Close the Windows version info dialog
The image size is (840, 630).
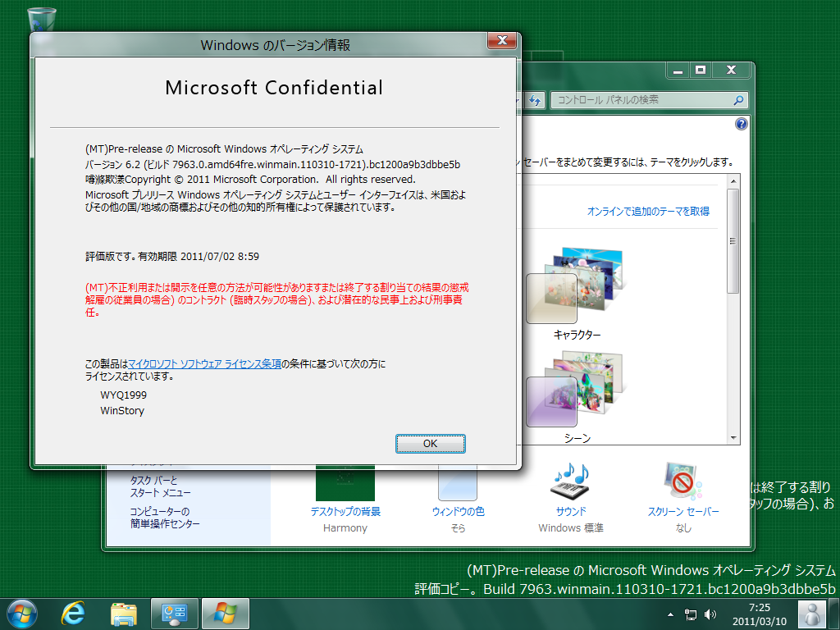click(502, 41)
